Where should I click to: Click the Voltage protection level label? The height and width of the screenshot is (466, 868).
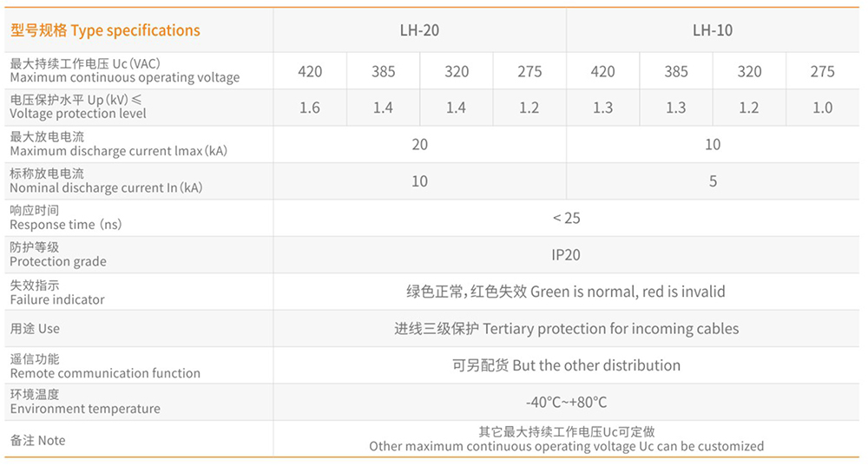[x=78, y=114]
